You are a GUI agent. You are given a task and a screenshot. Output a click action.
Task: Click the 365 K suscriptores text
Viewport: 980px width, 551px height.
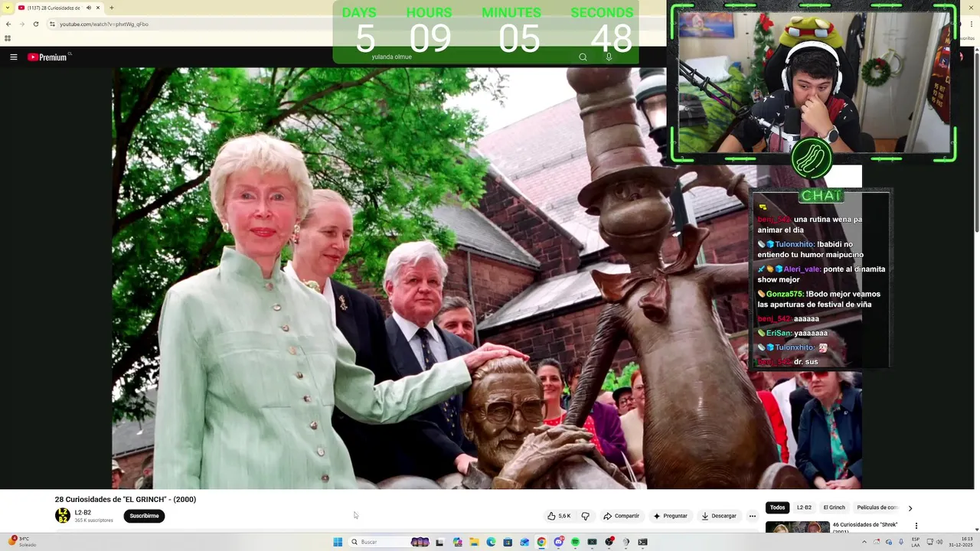click(93, 520)
